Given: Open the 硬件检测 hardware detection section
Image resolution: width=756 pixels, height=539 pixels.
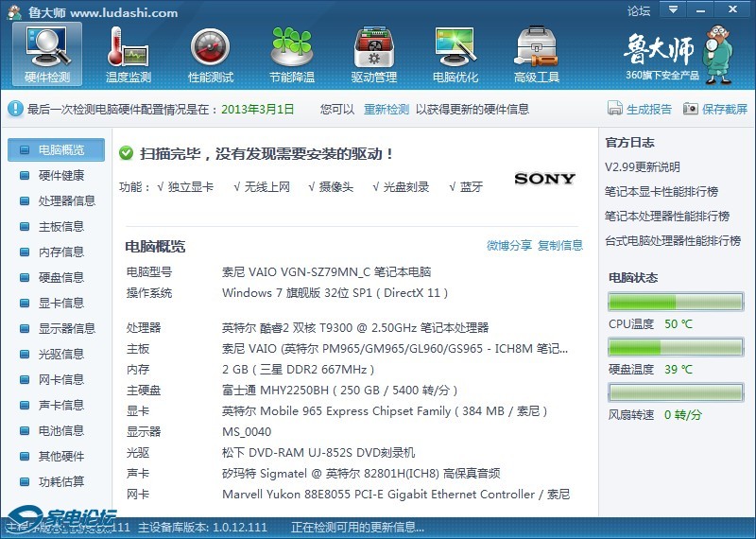Looking at the screenshot, I should coord(46,54).
